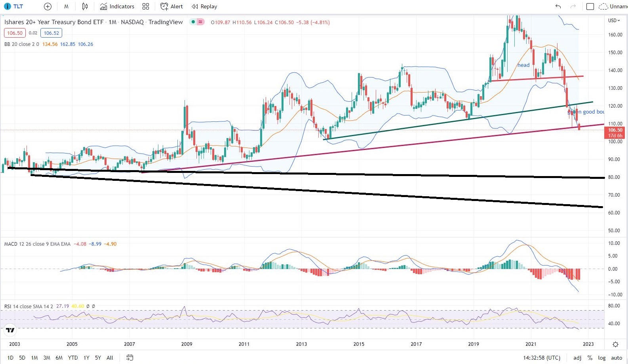Redo the chart action
628x364 pixels.
(x=573, y=6)
